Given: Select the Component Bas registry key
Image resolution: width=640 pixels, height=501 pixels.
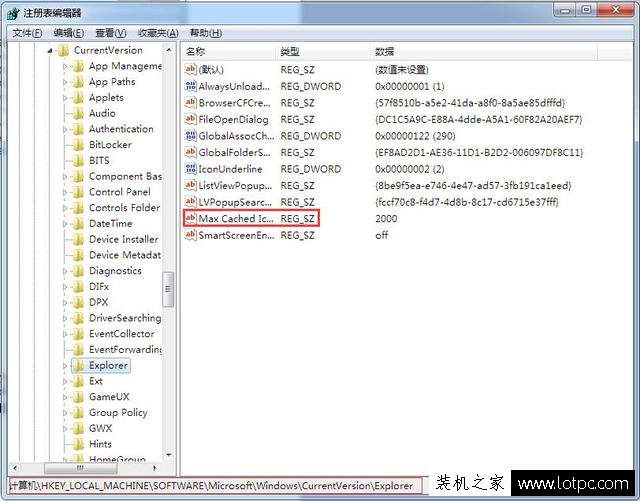Looking at the screenshot, I should pyautogui.click(x=125, y=176).
